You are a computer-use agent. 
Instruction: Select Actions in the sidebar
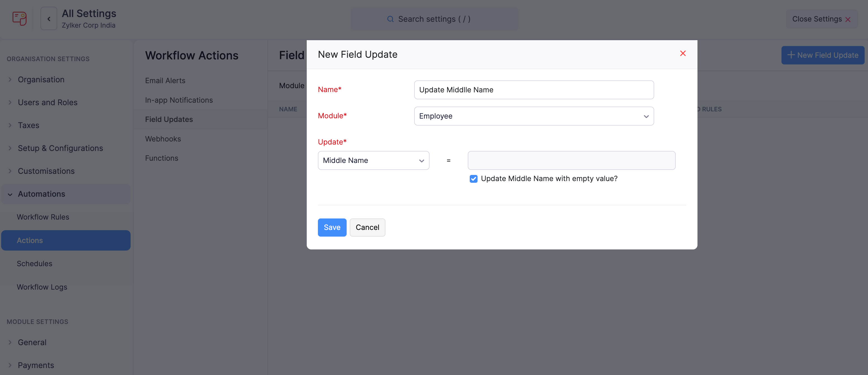click(x=66, y=240)
